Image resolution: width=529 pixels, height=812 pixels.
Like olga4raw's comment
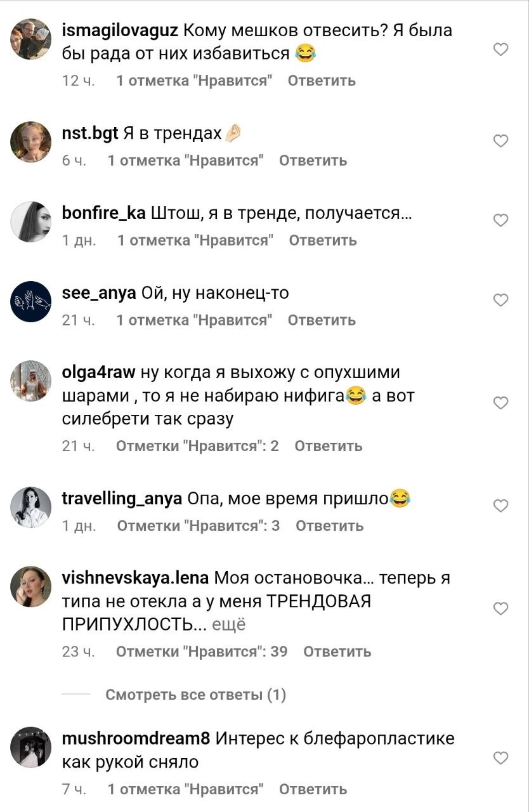[x=501, y=403]
